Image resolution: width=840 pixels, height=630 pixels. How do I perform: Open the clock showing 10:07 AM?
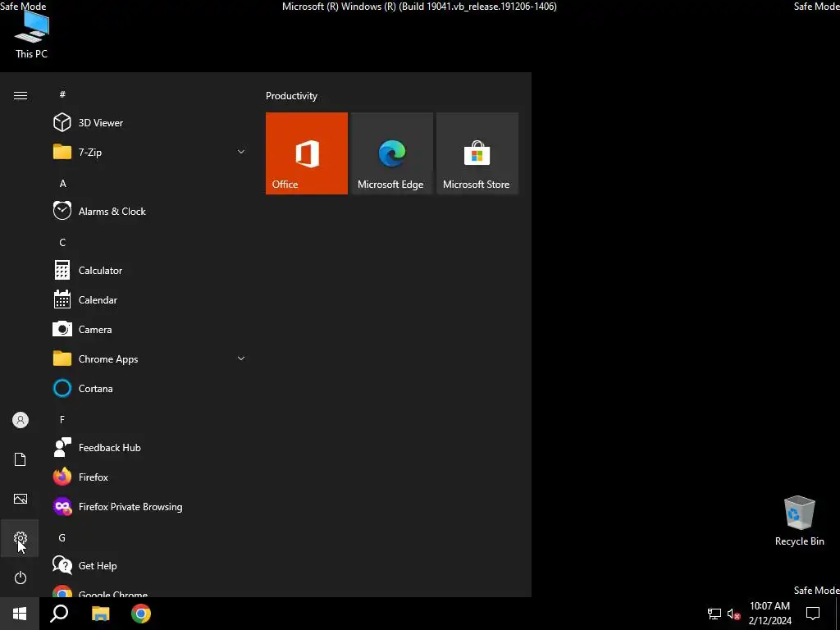[769, 614]
